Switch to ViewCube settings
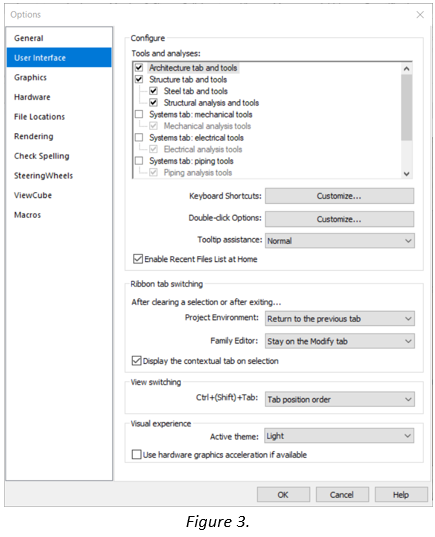Image resolution: width=435 pixels, height=537 pixels. pyautogui.click(x=59, y=195)
